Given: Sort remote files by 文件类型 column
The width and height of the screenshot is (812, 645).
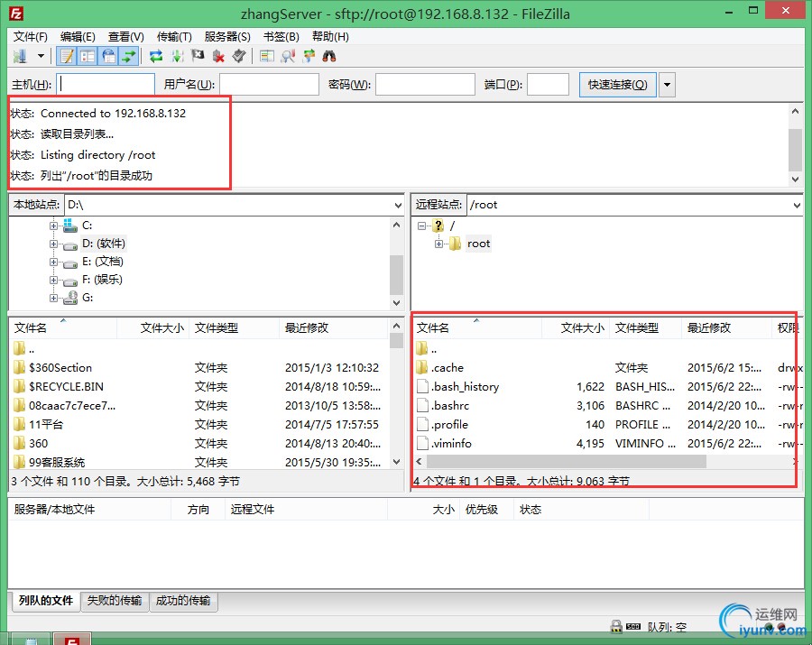Looking at the screenshot, I should click(645, 327).
